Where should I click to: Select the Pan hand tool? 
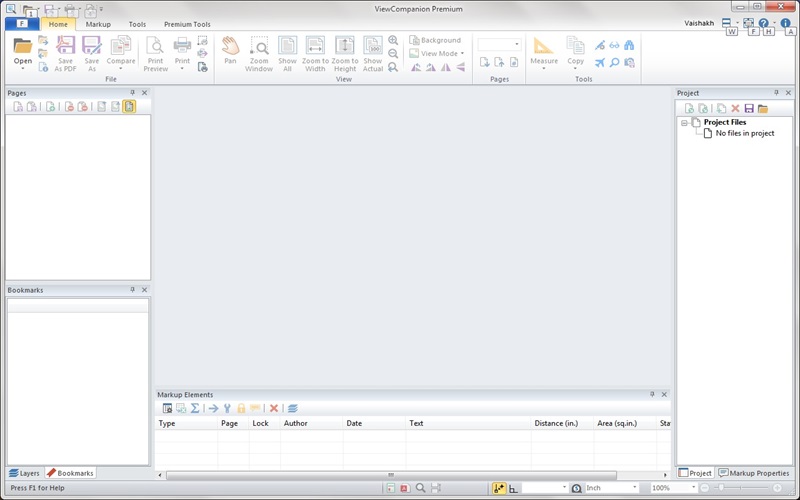coord(230,45)
